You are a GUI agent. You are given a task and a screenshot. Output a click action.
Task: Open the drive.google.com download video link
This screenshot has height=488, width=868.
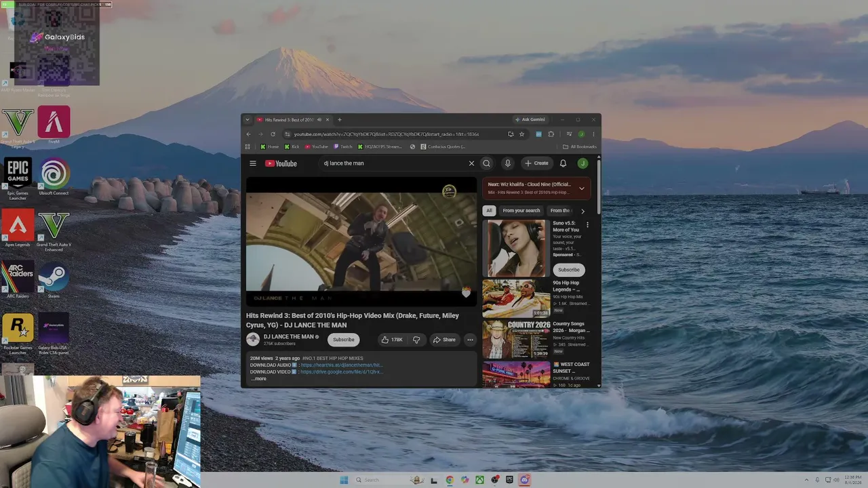click(x=342, y=372)
